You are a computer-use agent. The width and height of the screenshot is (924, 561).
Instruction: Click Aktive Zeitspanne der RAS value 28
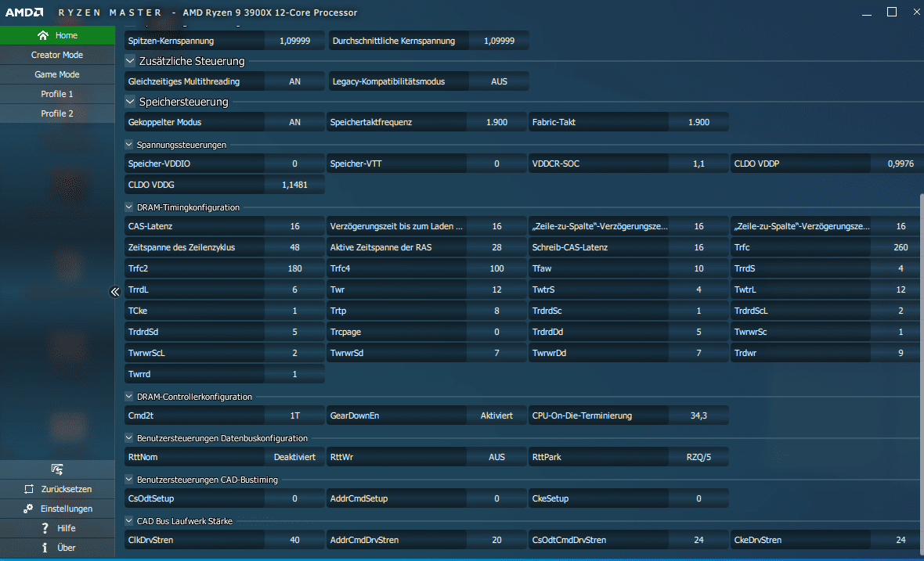[x=496, y=247]
